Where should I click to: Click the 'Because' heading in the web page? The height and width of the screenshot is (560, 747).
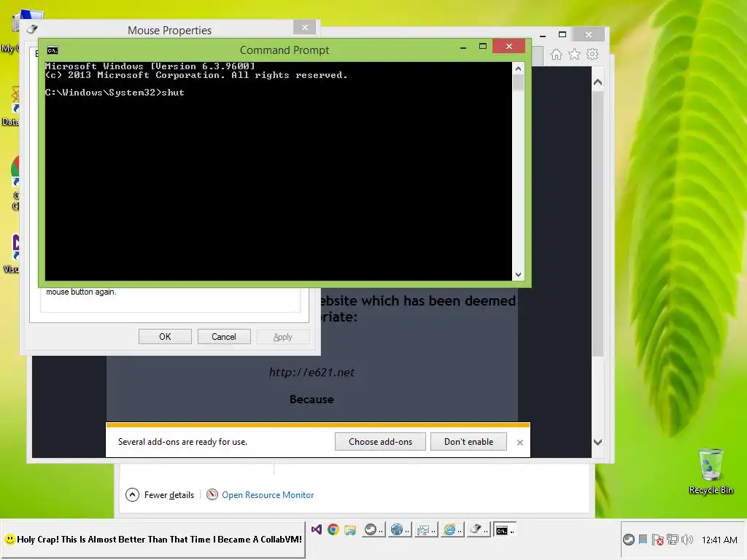tap(311, 400)
